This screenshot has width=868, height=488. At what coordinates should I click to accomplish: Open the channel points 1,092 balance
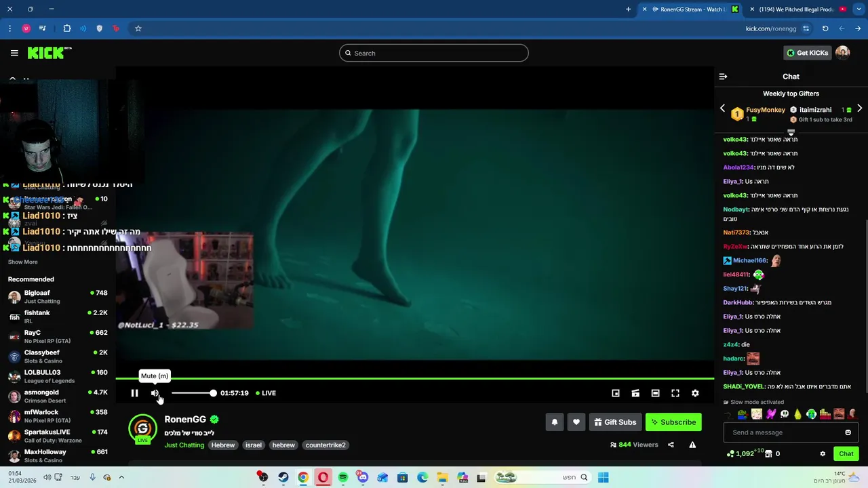pyautogui.click(x=741, y=453)
